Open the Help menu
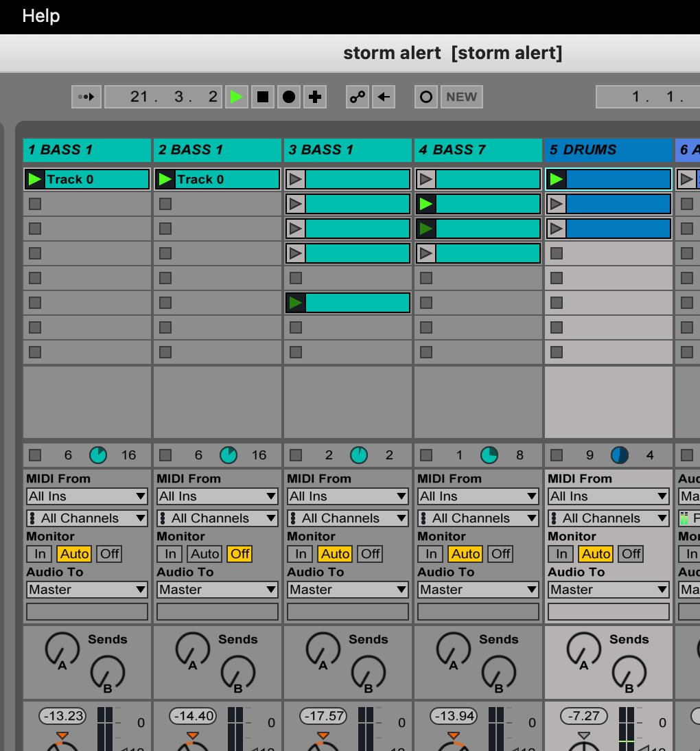The width and height of the screenshot is (700, 751). tap(40, 16)
